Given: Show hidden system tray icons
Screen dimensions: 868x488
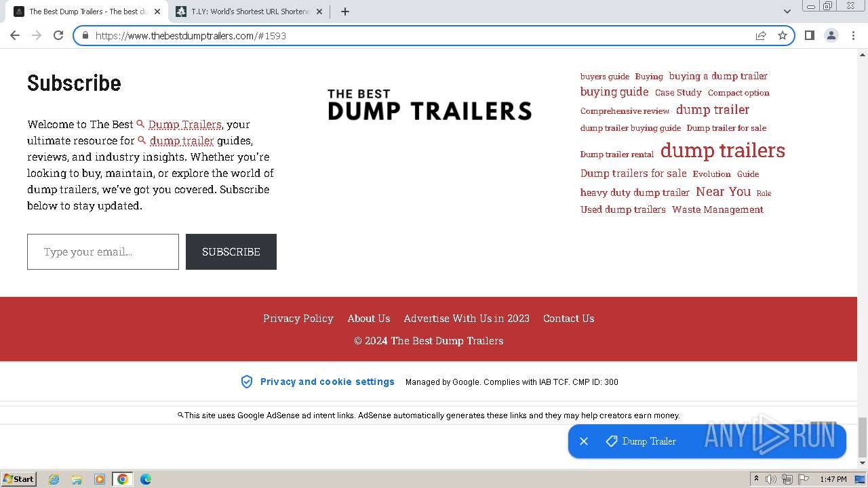Looking at the screenshot, I should click(756, 479).
